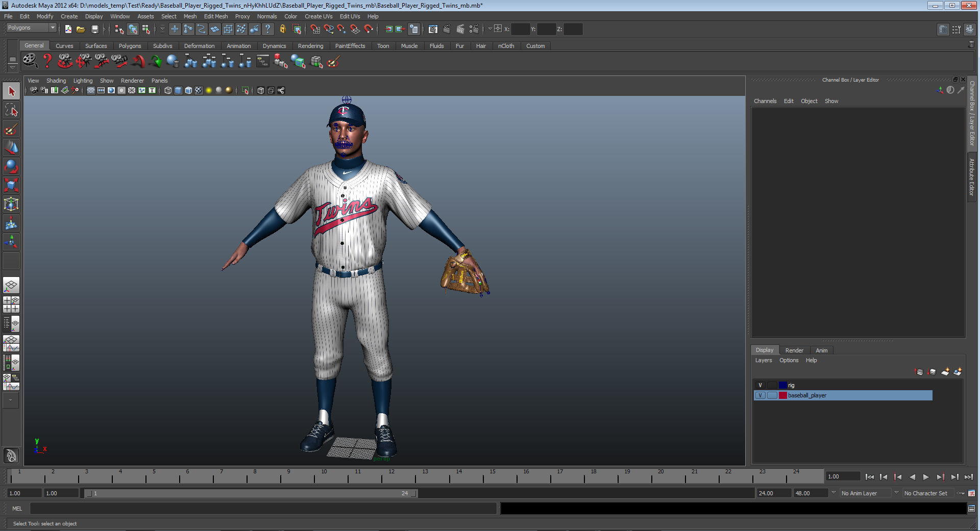Screen dimensions: 980x531
Task: Open the Create UVs menu
Action: [318, 16]
